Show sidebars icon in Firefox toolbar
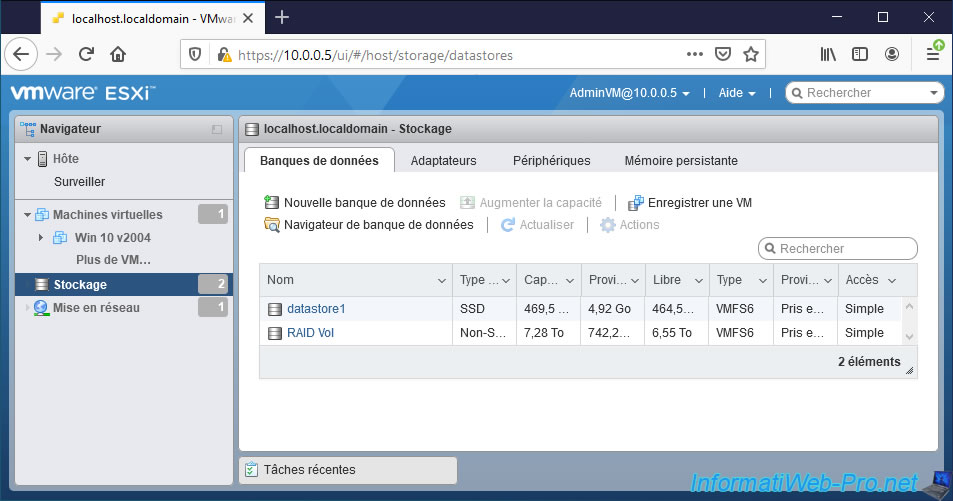Viewport: 953px width, 501px height. (859, 54)
